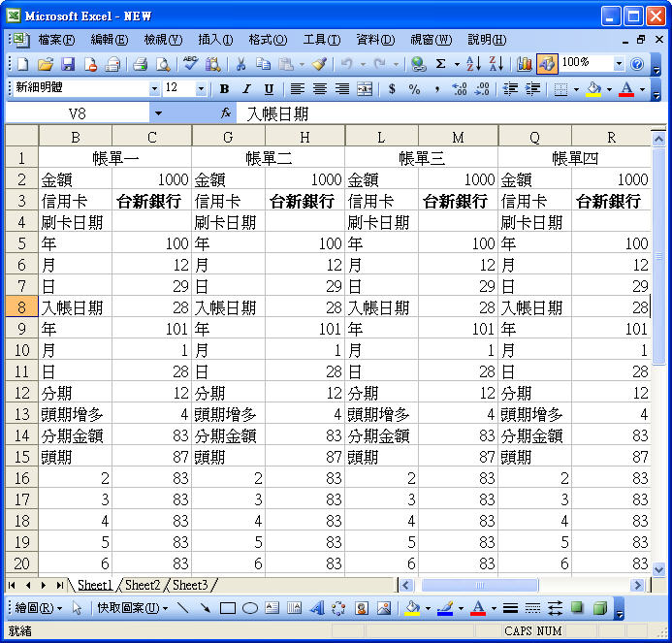672x643 pixels.
Task: Click font color A in formatting toolbar
Action: [x=626, y=89]
